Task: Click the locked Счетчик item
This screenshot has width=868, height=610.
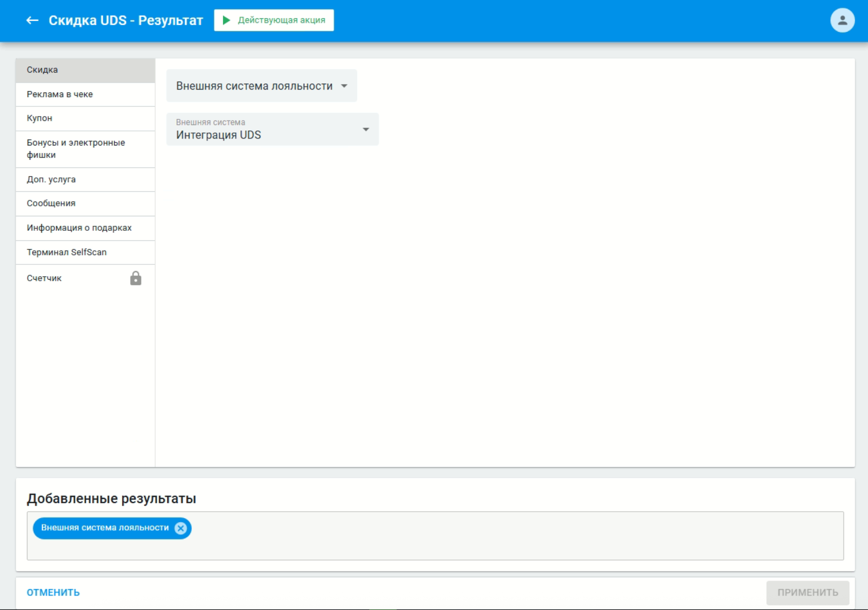Action: coord(85,278)
